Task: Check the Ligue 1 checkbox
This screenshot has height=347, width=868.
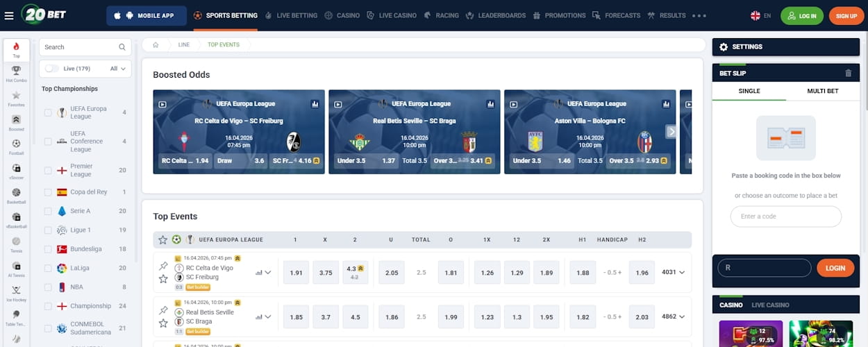Action: pos(48,230)
